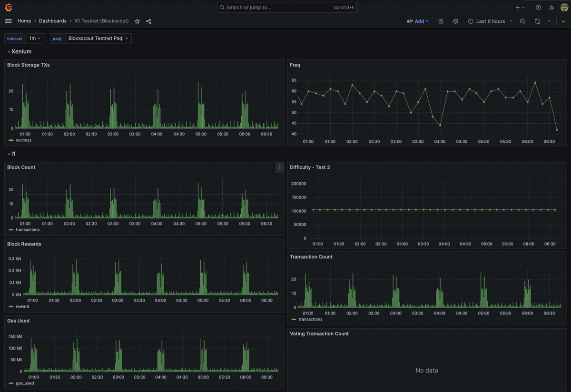Click the search magnifier icon
This screenshot has height=392, width=571.
(x=222, y=8)
